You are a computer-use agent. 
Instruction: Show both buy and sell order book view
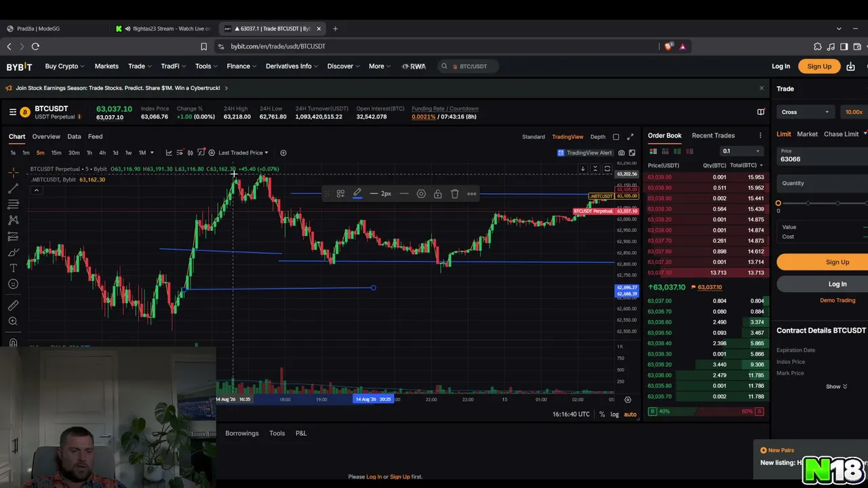pos(653,151)
